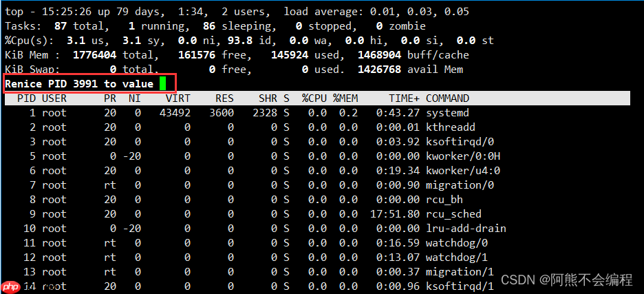Click the 0:19.34 time for kworker/u4:0

pyautogui.click(x=398, y=171)
